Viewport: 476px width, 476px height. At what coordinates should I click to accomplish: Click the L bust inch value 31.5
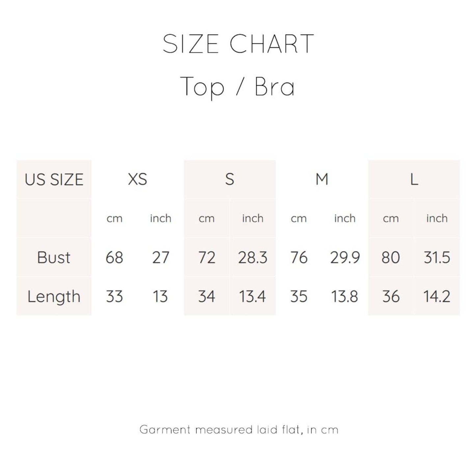(437, 257)
